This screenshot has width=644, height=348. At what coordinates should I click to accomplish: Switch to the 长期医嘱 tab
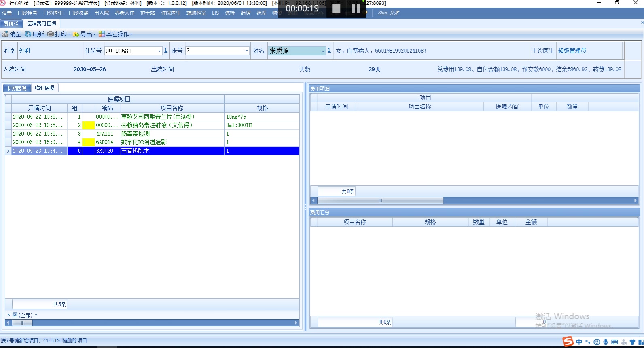tap(17, 88)
